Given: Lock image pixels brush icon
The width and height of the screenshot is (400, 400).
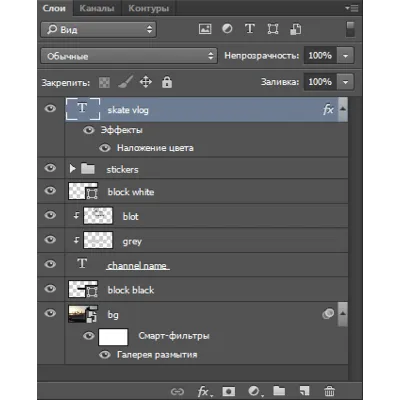Looking at the screenshot, I should click(x=125, y=82).
